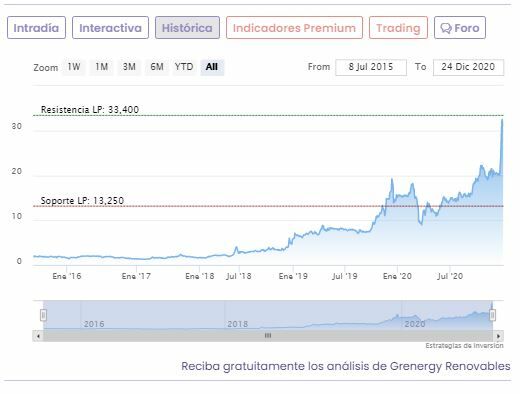Screen dimensions: 520x394
Task: Edit the To date field 24 Dic 2020
Action: pos(468,67)
